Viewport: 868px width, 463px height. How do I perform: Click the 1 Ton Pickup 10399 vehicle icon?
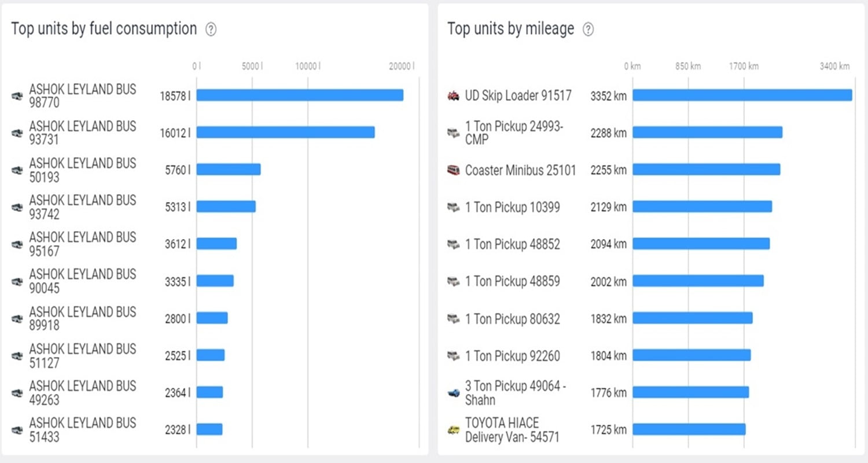pos(454,207)
